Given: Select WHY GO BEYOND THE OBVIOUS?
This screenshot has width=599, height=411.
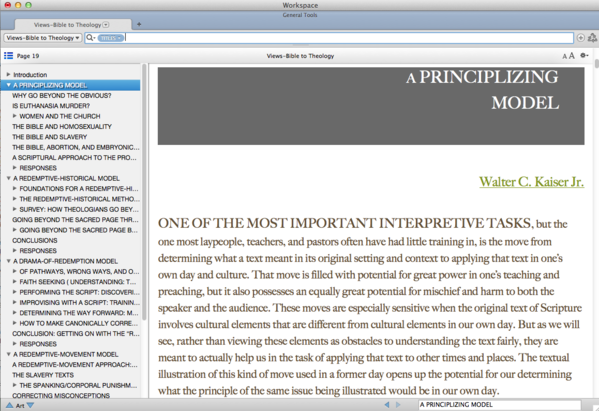Looking at the screenshot, I should 62,95.
